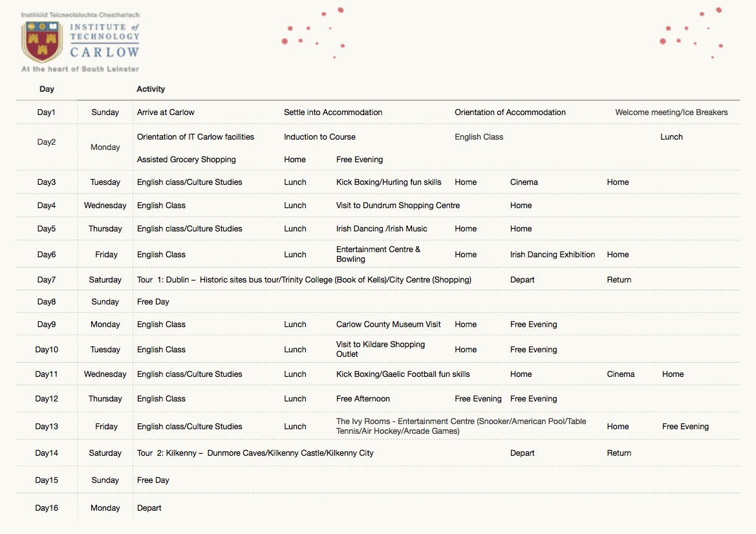Select the 'Activity' column header

pyautogui.click(x=151, y=89)
